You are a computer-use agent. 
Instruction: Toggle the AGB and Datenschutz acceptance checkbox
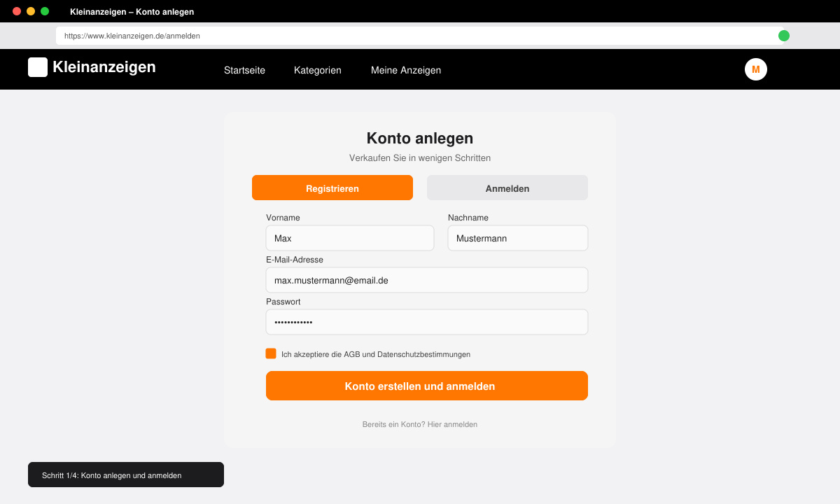(271, 353)
